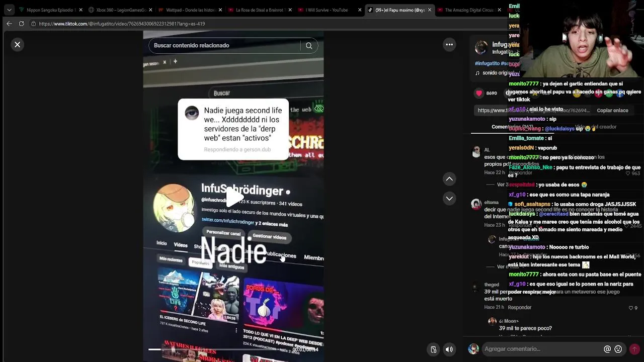The height and width of the screenshot is (362, 644).
Task: Click the TikTok URL in address bar
Action: (122, 24)
